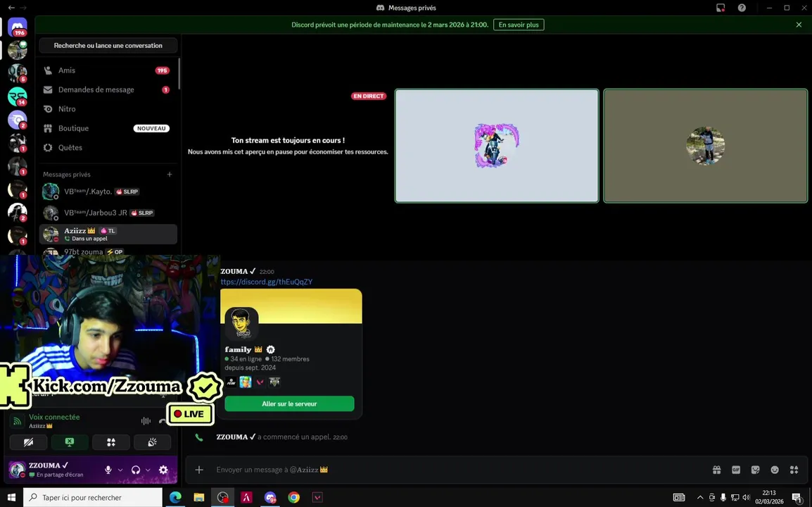This screenshot has width=812, height=507.
Task: Open Windows notification center
Action: point(797,498)
